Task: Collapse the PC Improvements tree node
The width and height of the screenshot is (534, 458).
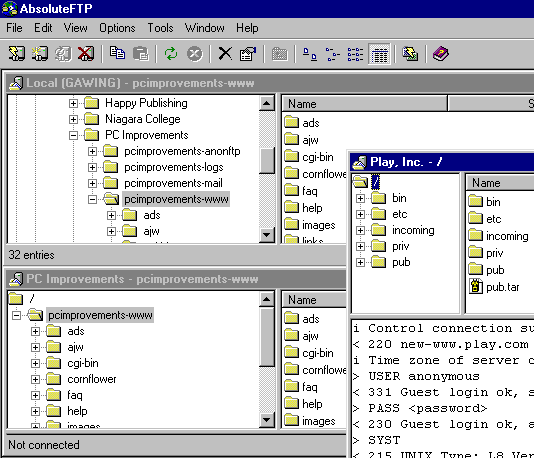Action: (x=73, y=136)
